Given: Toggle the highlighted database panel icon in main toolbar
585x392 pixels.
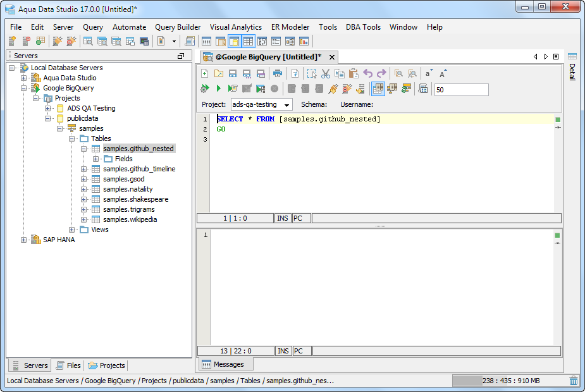Looking at the screenshot, I should click(x=234, y=41).
